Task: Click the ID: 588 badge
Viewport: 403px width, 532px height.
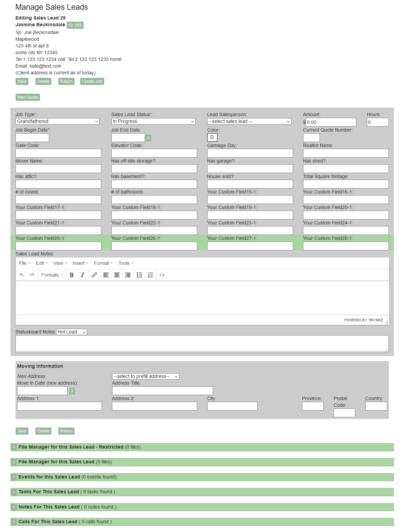Action: tap(75, 25)
